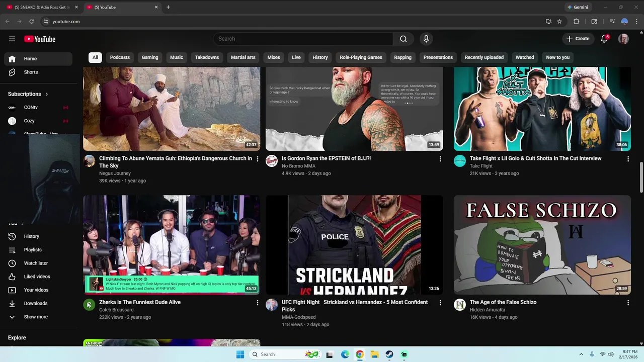Select the Rapping filter chip
Image resolution: width=644 pixels, height=362 pixels.
(x=403, y=57)
